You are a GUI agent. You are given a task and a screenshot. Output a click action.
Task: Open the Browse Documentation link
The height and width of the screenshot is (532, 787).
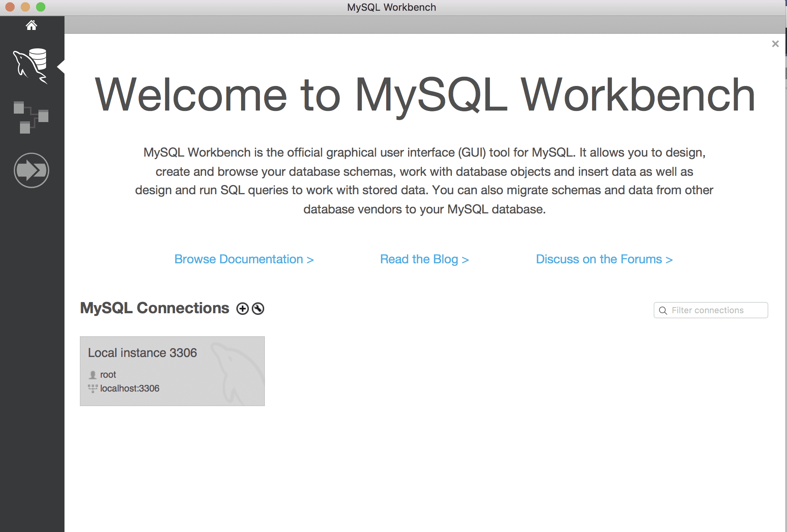point(244,259)
